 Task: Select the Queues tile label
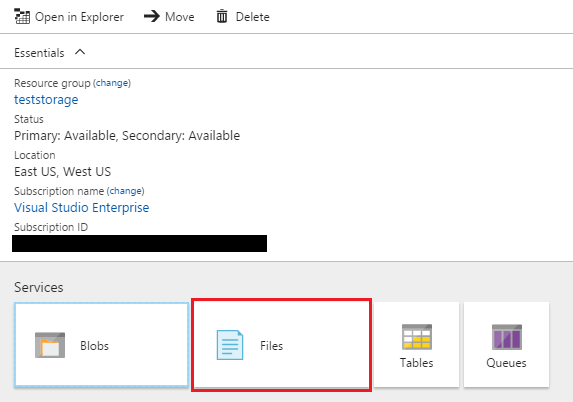point(506,363)
